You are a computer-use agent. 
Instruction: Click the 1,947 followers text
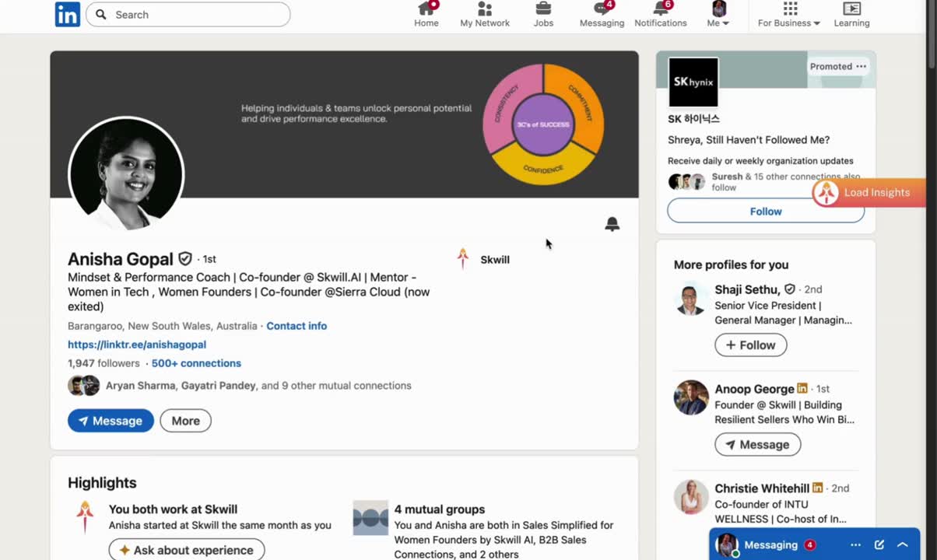(x=104, y=363)
